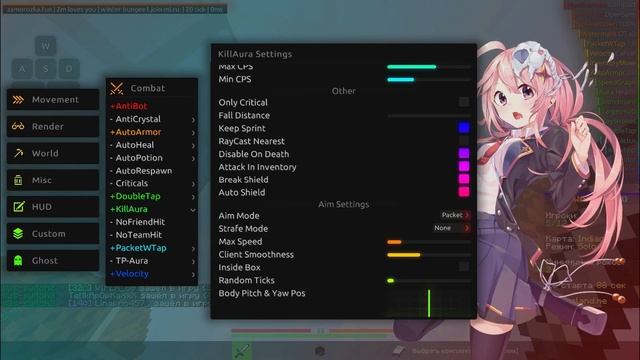The width and height of the screenshot is (640, 360).
Task: Toggle the PacketWTap module
Action: 138,248
